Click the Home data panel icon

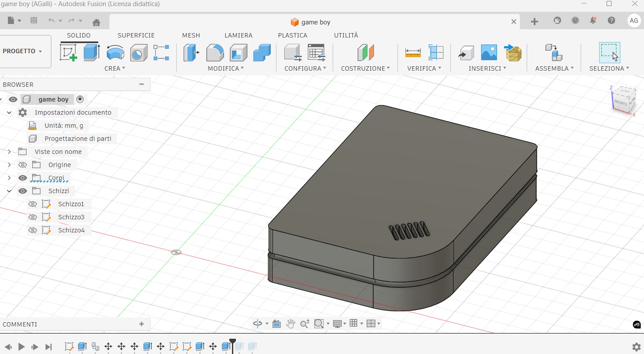point(96,22)
